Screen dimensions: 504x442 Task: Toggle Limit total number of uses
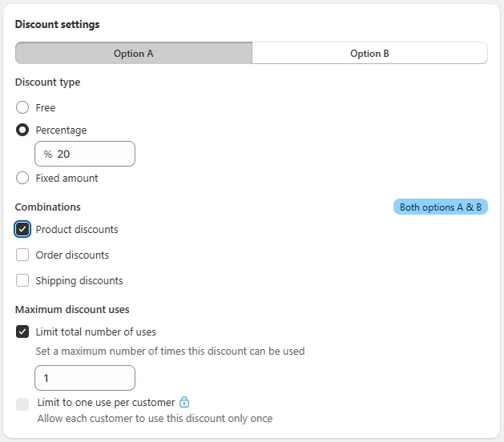tap(22, 331)
